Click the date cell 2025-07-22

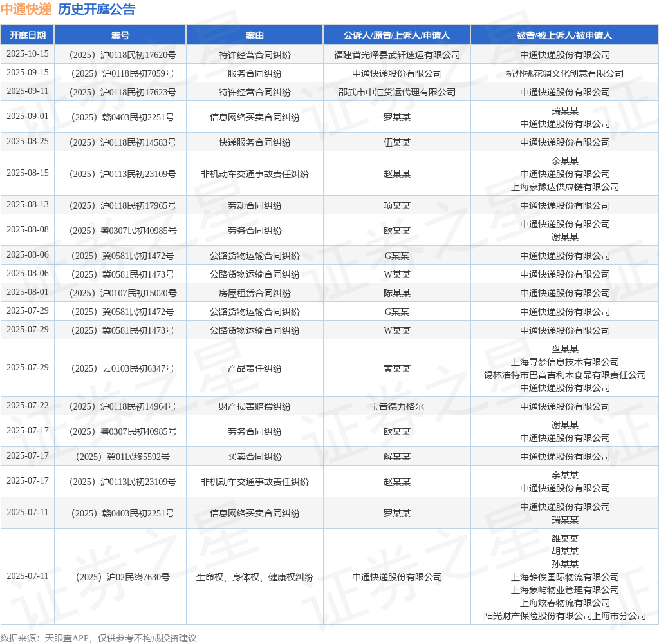(28, 406)
